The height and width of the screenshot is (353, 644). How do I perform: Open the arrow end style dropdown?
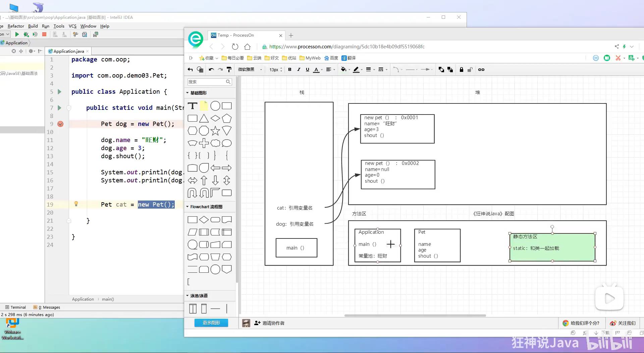(x=427, y=70)
